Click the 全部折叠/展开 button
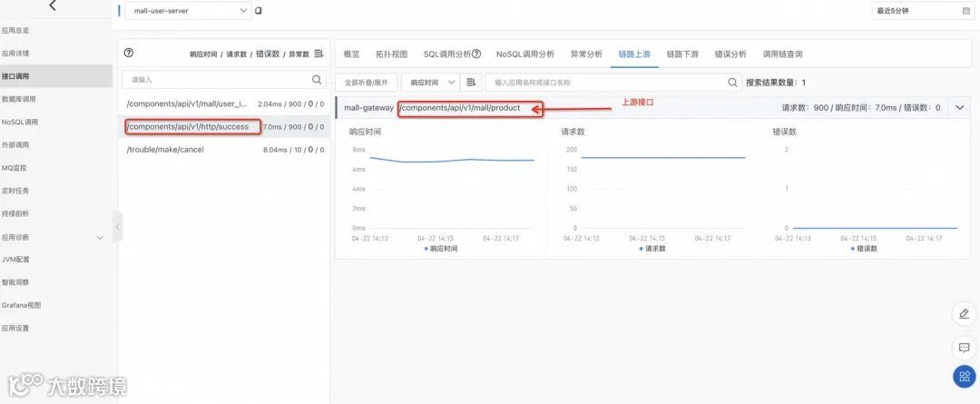 point(367,83)
